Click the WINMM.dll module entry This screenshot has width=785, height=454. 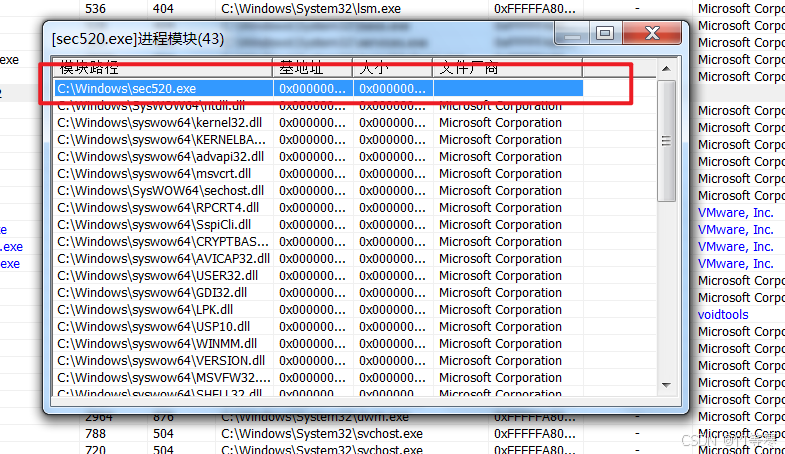pos(157,343)
